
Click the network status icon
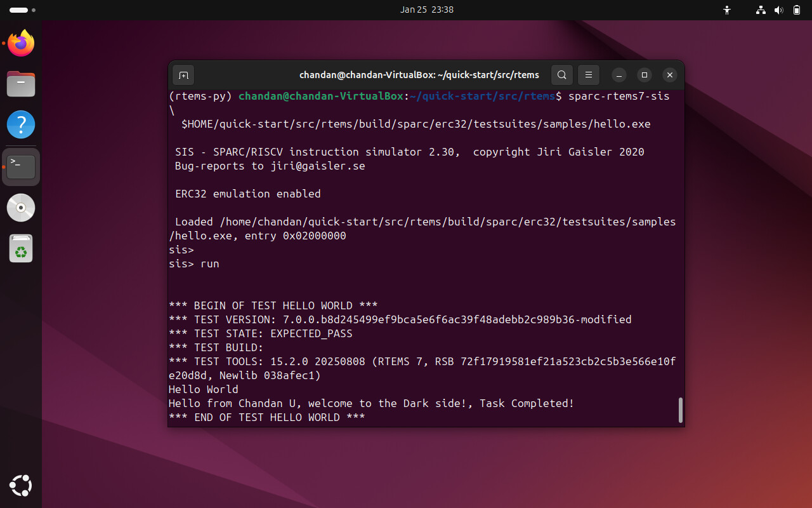point(761,10)
